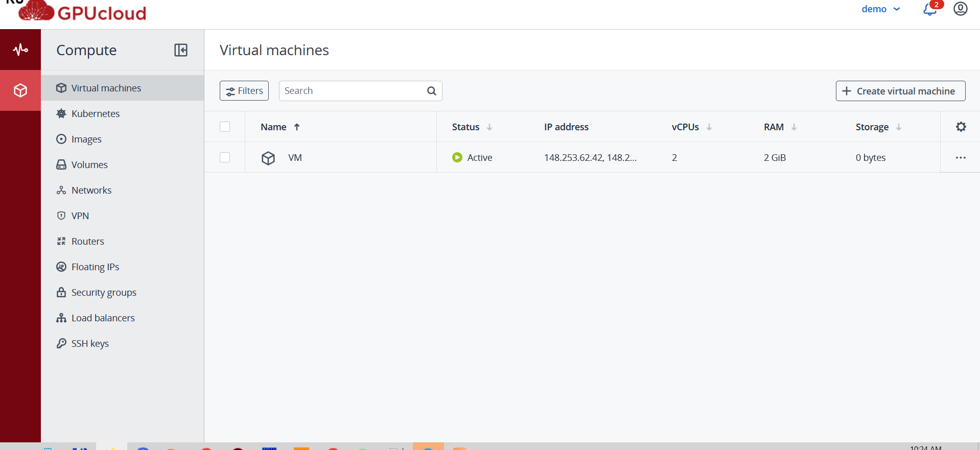Viewport: 980px width, 450px height.
Task: Open the monitoring pulse icon in the red rail
Action: point(20,50)
